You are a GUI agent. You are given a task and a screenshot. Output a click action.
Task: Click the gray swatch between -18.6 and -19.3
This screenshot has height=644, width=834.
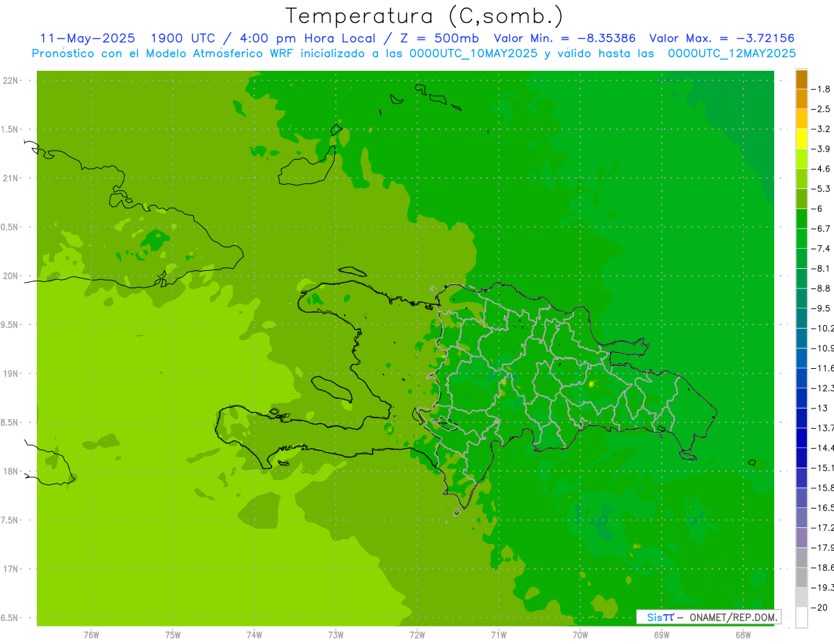coord(801,577)
